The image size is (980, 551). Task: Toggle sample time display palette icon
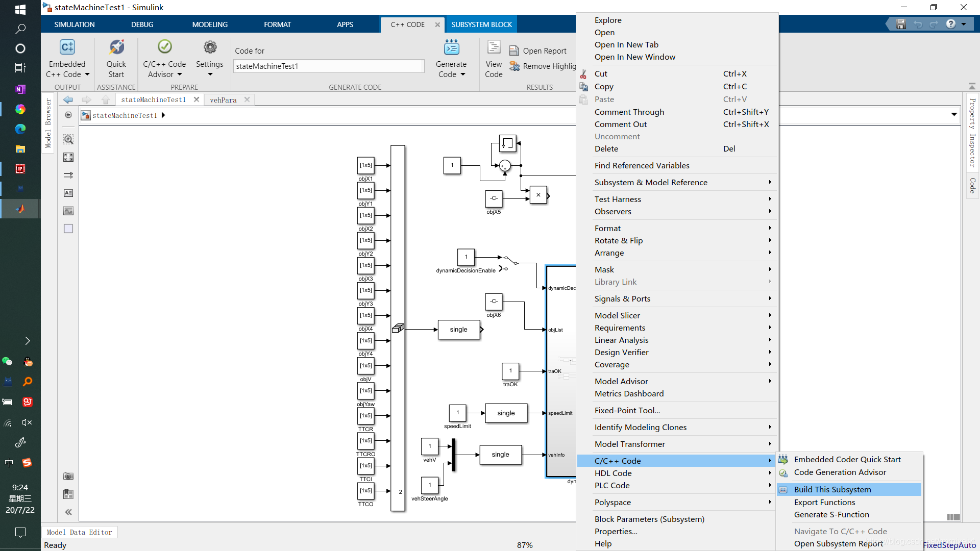[x=68, y=175]
